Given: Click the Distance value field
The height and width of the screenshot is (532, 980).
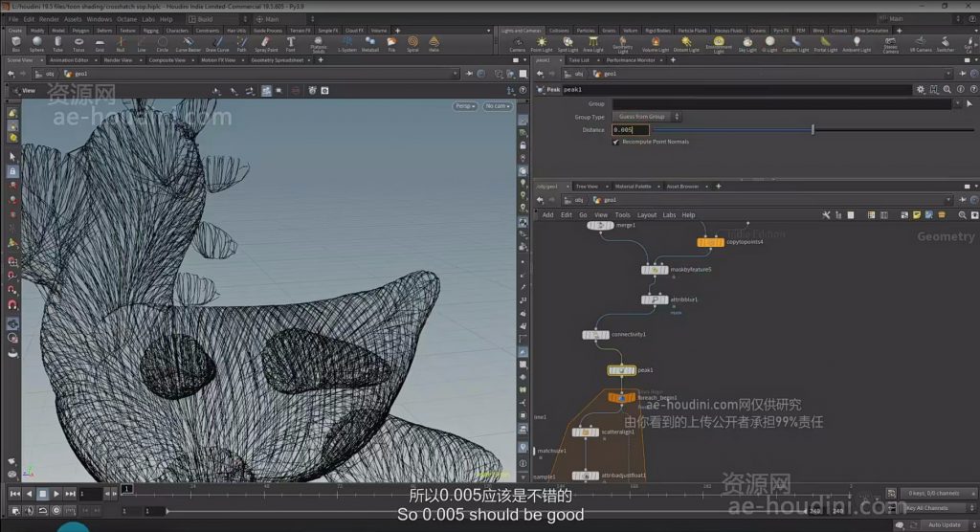Looking at the screenshot, I should 630,130.
